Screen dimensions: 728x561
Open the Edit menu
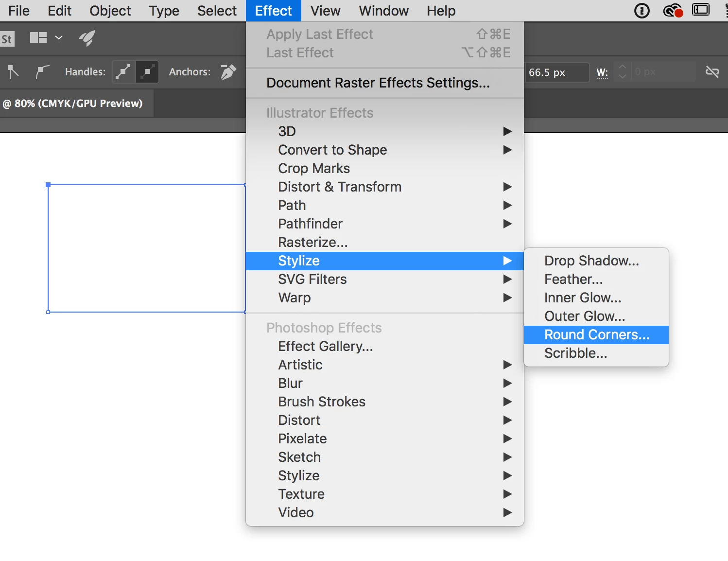(59, 11)
